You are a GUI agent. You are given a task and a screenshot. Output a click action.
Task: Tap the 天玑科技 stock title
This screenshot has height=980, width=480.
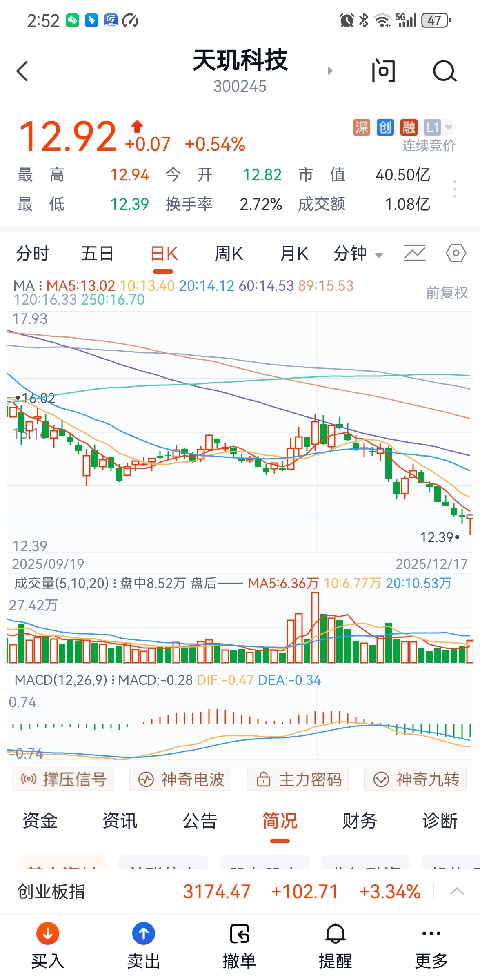(x=240, y=60)
